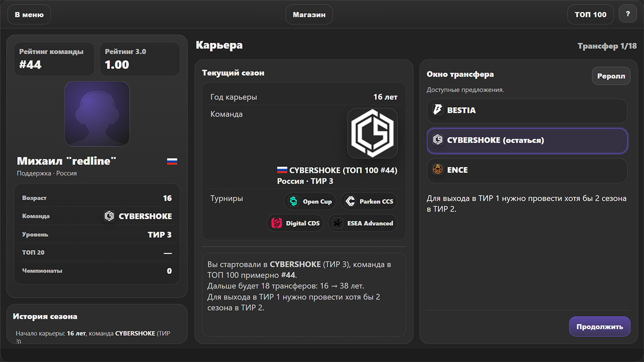This screenshot has width=644, height=362.
Task: Click the ТОП 20 stats row
Action: click(x=97, y=252)
